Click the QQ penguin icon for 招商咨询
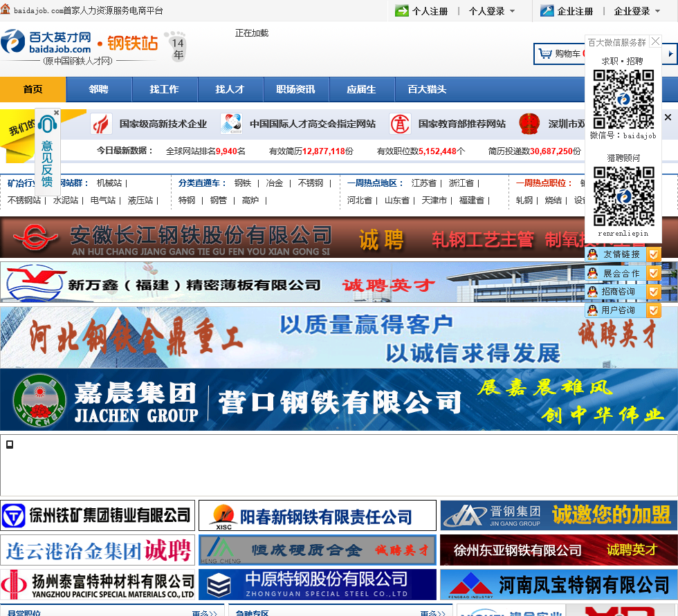This screenshot has height=616, width=678. pyautogui.click(x=592, y=292)
